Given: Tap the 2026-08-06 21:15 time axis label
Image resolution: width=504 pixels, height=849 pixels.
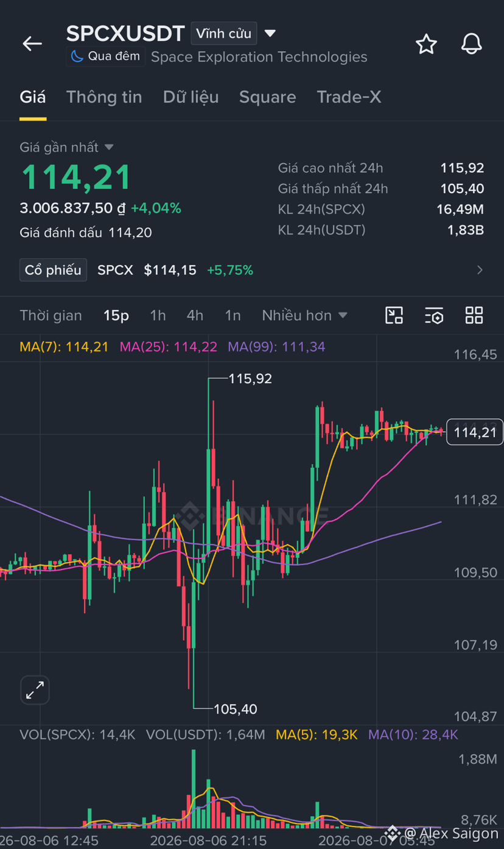Looking at the screenshot, I should 208,841.
